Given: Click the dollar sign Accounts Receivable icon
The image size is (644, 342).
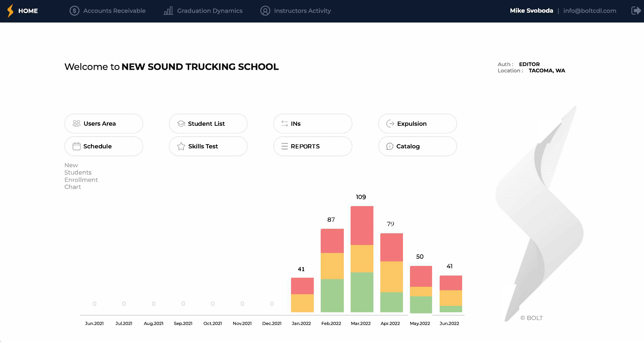Looking at the screenshot, I should [x=74, y=11].
